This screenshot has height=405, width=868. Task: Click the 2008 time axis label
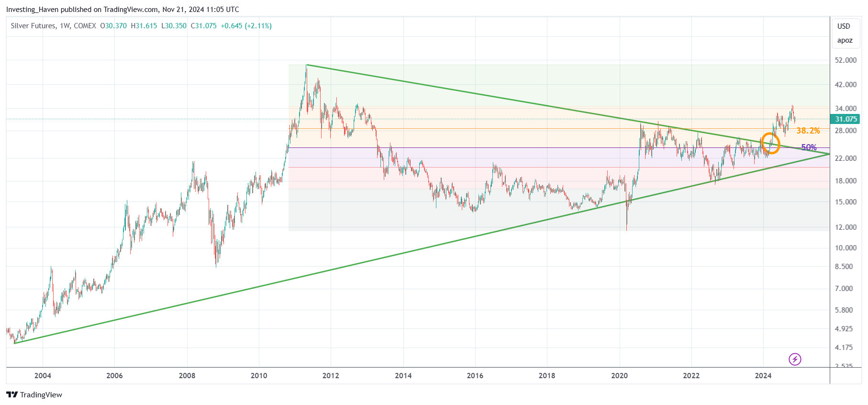[x=187, y=376]
